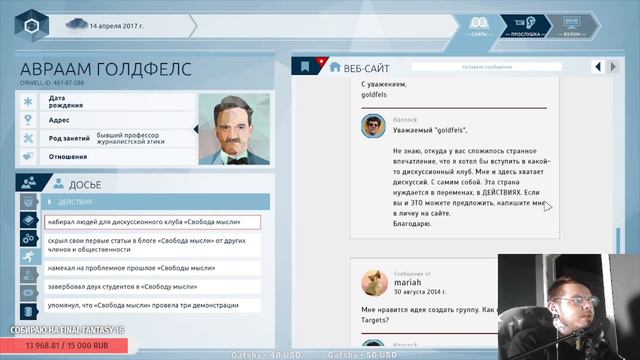Click the location pin icon for Адрес
This screenshot has height=360, width=640.
[x=28, y=120]
